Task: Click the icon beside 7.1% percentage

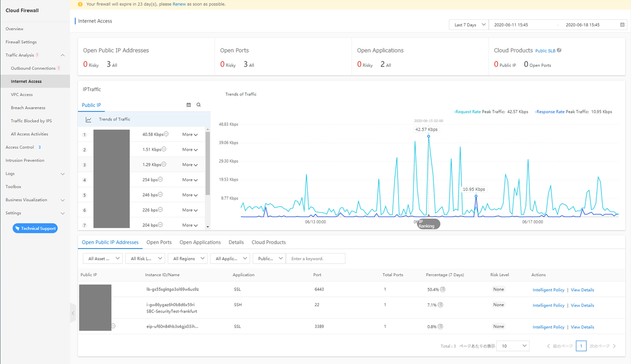Action: 440,305
